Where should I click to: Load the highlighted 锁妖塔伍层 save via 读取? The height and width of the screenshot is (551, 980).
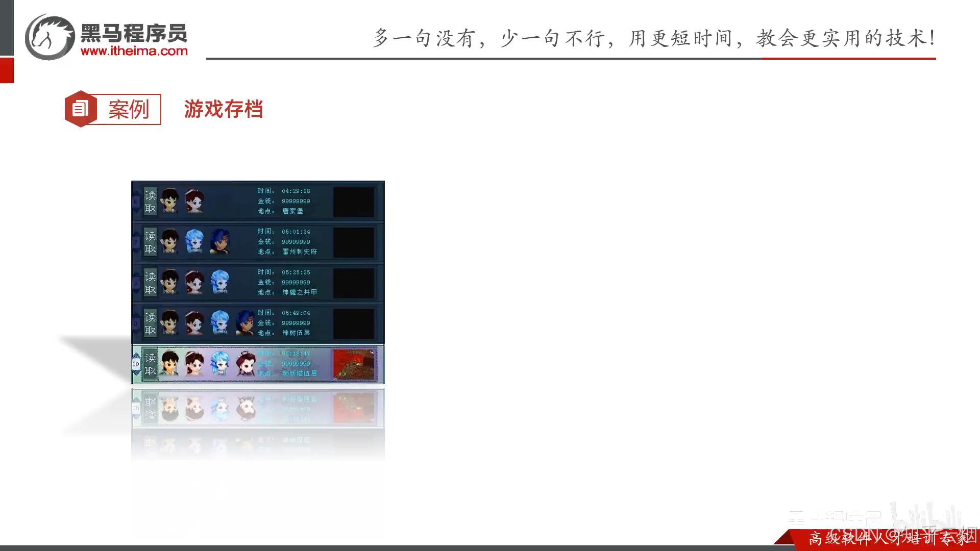150,364
